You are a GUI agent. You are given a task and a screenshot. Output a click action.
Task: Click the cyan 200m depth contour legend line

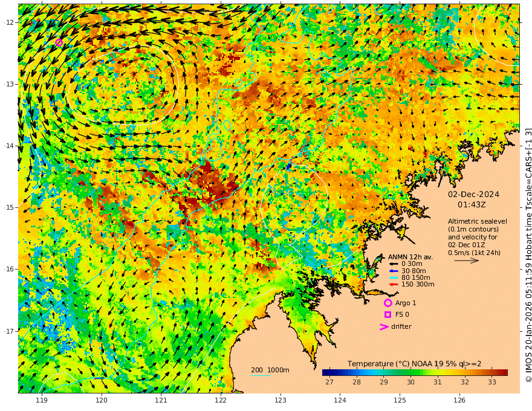pyautogui.click(x=260, y=375)
